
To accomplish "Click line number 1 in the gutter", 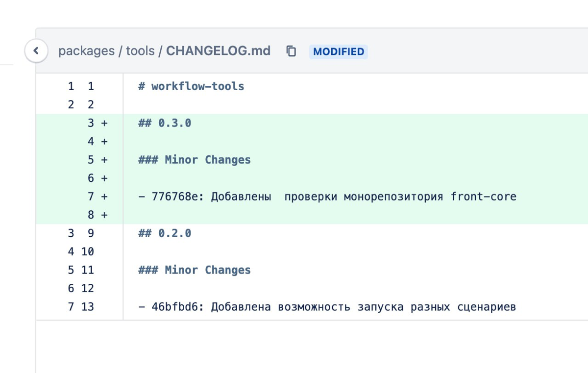I will (71, 86).
